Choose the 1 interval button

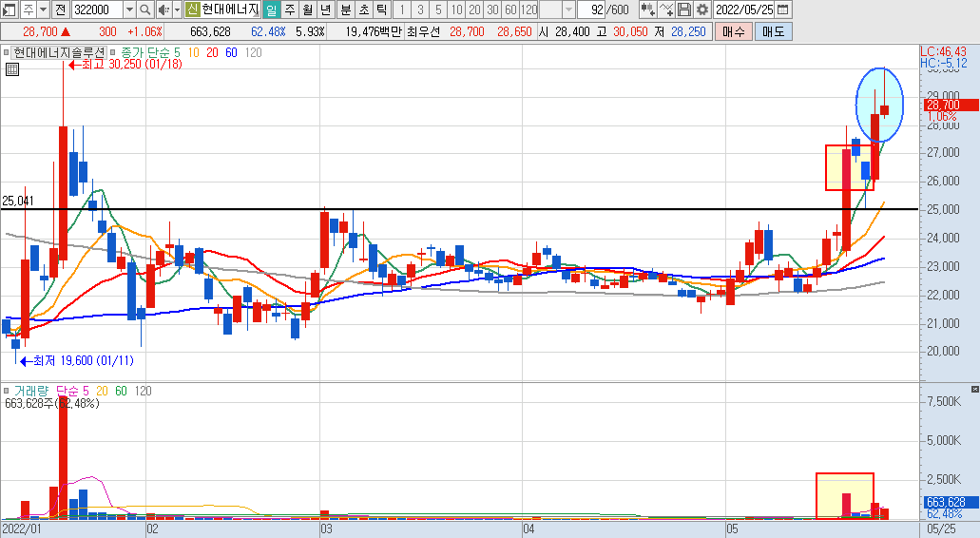pos(402,10)
